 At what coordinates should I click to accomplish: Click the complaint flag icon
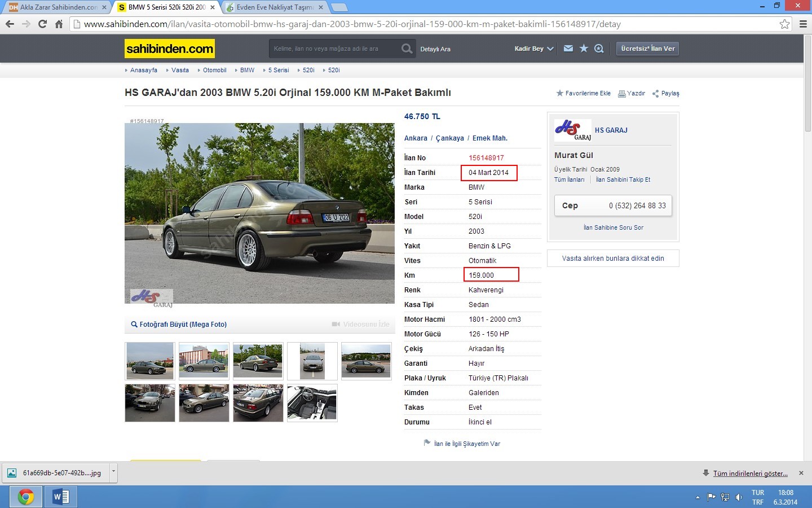click(427, 443)
